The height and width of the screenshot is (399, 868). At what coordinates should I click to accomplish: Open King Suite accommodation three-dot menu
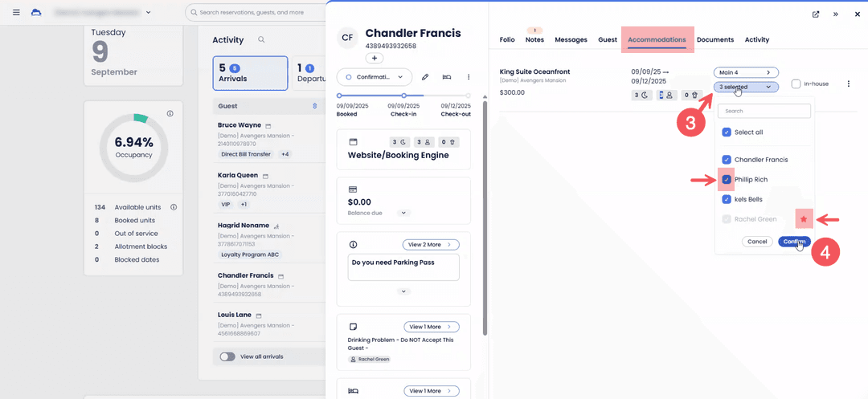pyautogui.click(x=849, y=84)
